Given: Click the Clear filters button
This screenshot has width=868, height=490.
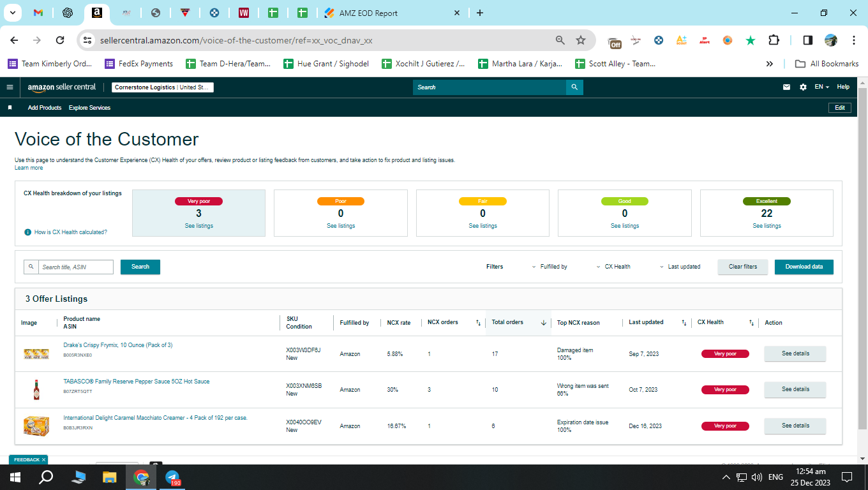Looking at the screenshot, I should tap(743, 267).
